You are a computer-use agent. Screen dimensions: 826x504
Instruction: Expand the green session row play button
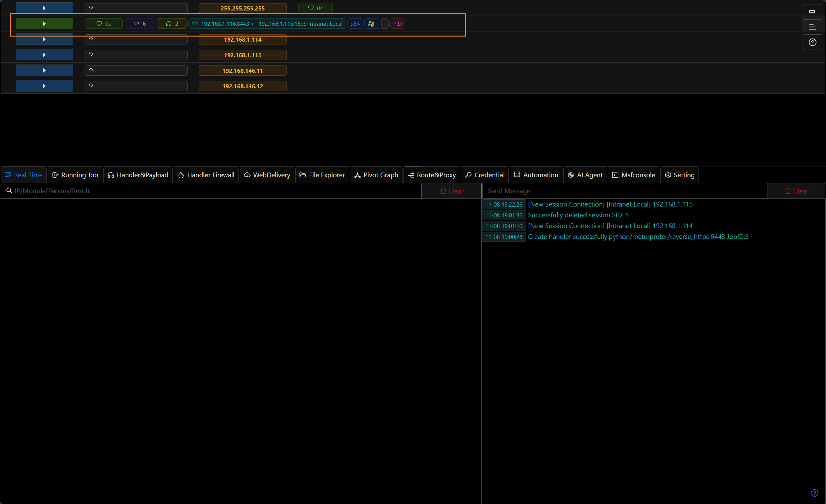[x=44, y=24]
